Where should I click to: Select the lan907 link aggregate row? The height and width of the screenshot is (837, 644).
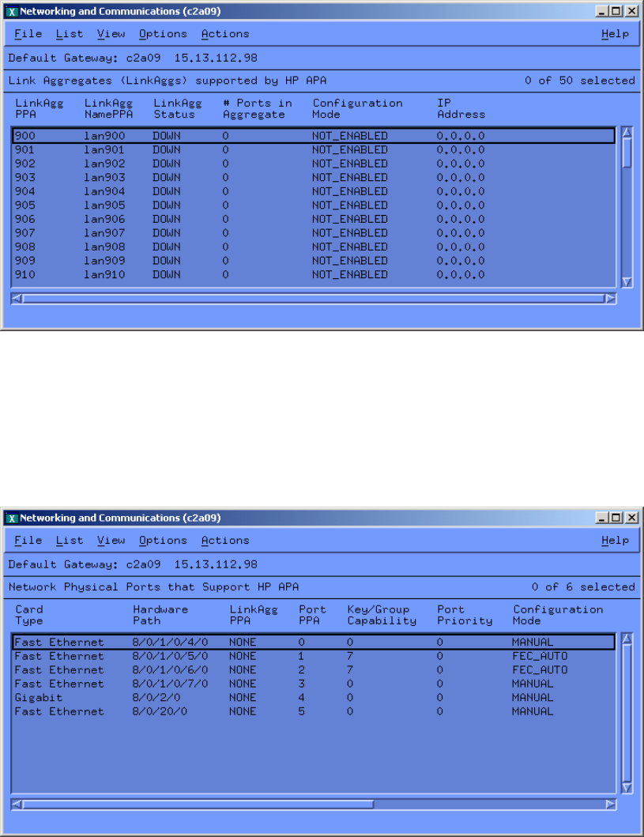click(313, 232)
